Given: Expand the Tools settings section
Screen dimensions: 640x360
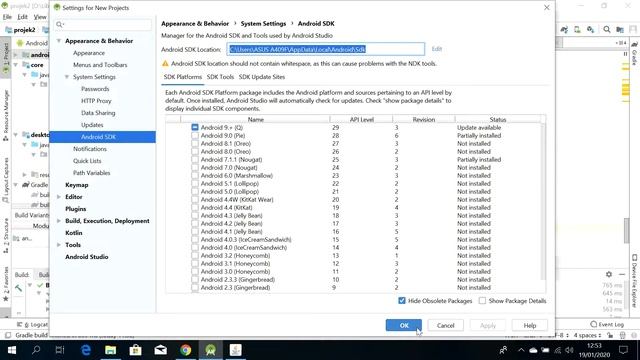Looking at the screenshot, I should tap(59, 245).
